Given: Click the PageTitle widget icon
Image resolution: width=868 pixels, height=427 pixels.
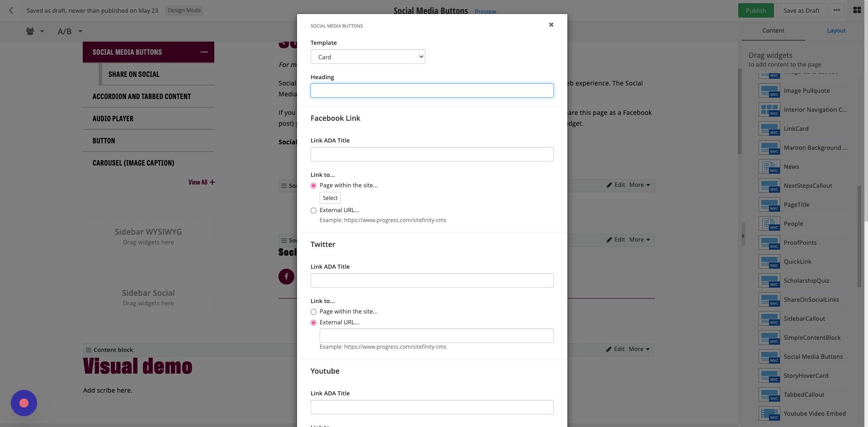Looking at the screenshot, I should (x=769, y=204).
